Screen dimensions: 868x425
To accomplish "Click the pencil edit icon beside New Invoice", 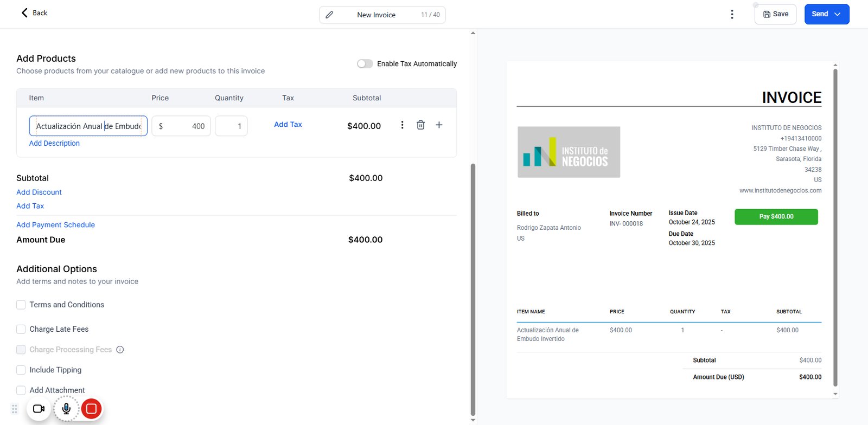I will (329, 15).
